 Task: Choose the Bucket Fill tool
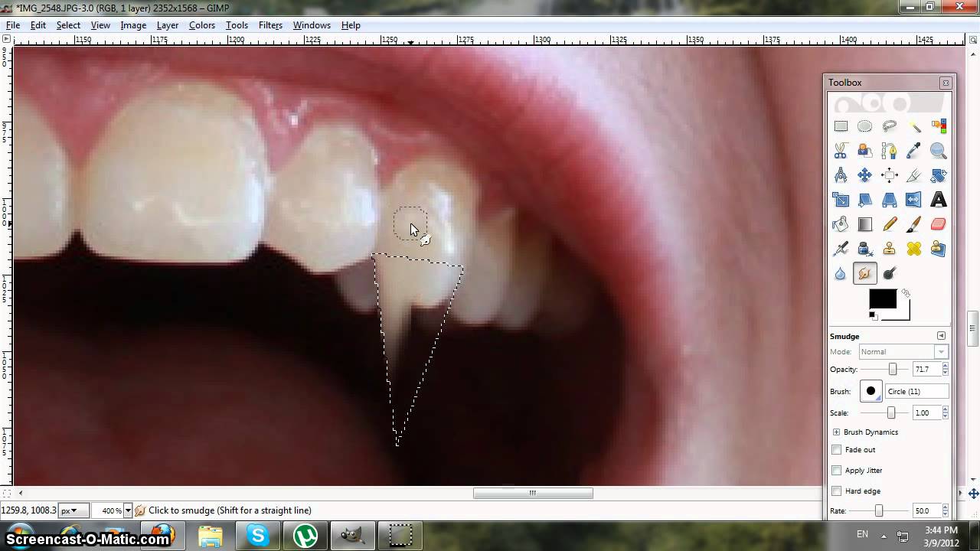click(x=841, y=224)
